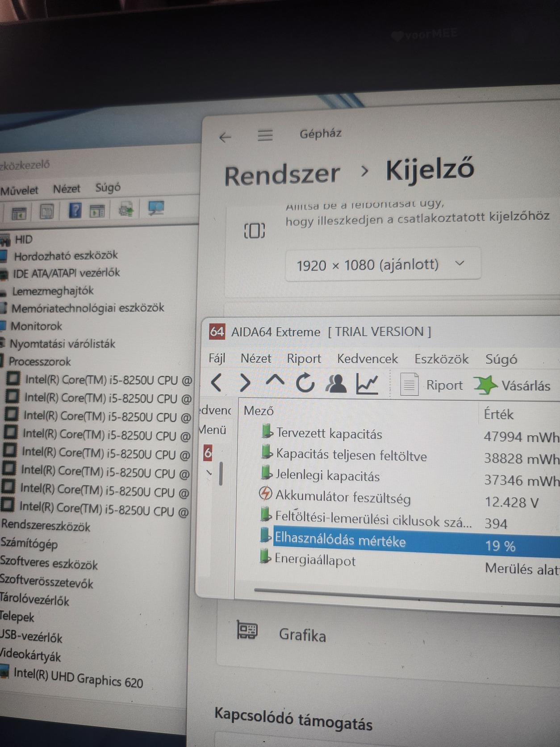Open the Súgó menu in AIDA64

point(501,359)
